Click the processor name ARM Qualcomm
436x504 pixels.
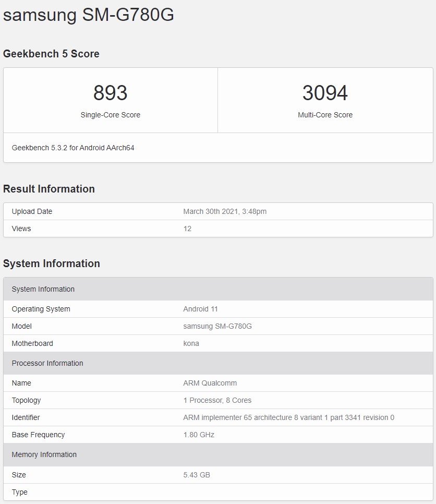pyautogui.click(x=210, y=383)
